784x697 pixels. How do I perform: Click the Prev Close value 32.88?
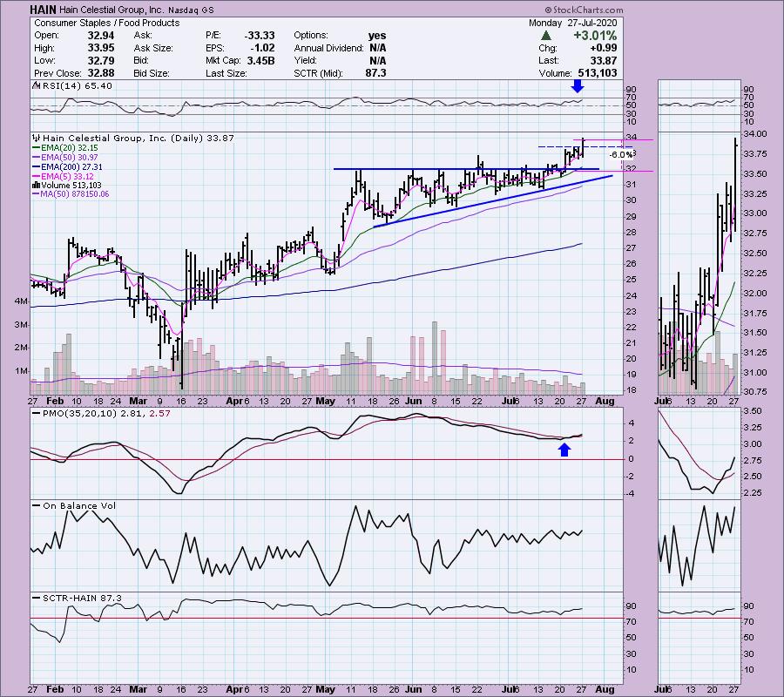click(x=101, y=73)
